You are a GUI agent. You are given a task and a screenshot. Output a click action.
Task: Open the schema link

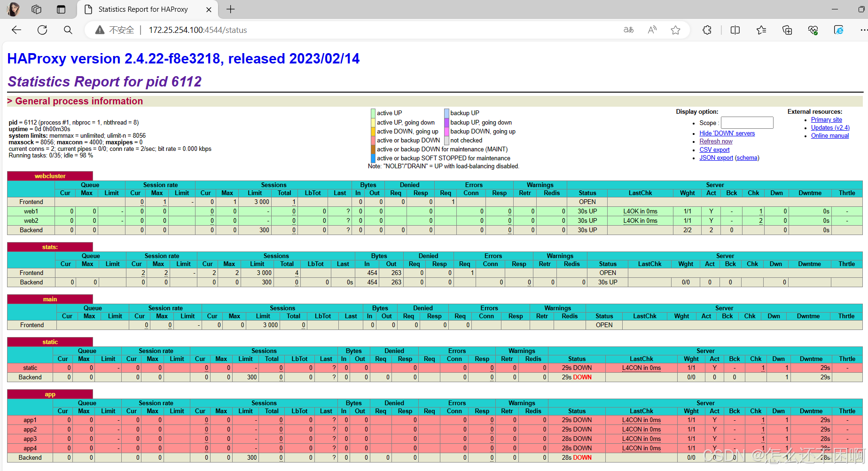click(747, 158)
